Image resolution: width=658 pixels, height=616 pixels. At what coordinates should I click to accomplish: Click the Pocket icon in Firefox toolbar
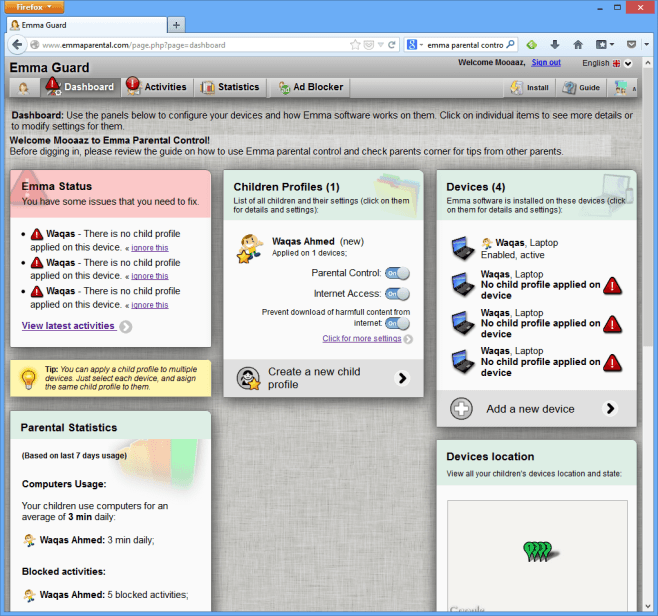click(631, 44)
